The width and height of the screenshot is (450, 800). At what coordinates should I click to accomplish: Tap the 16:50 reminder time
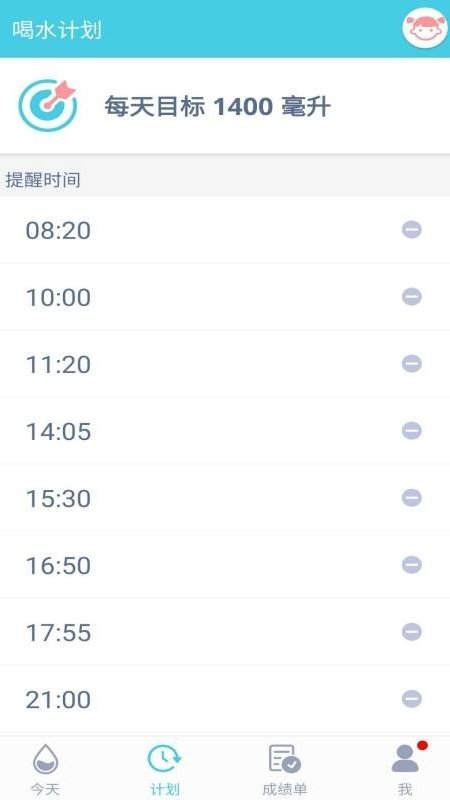[x=225, y=565]
